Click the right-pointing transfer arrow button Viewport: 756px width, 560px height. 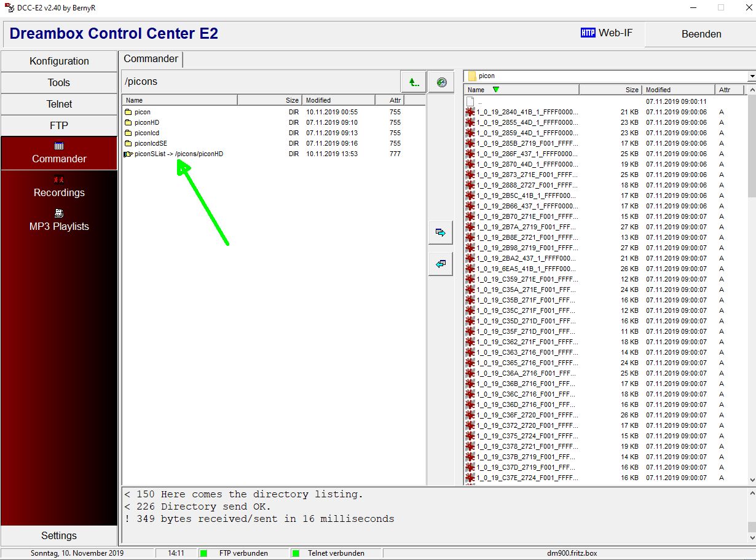pyautogui.click(x=440, y=232)
